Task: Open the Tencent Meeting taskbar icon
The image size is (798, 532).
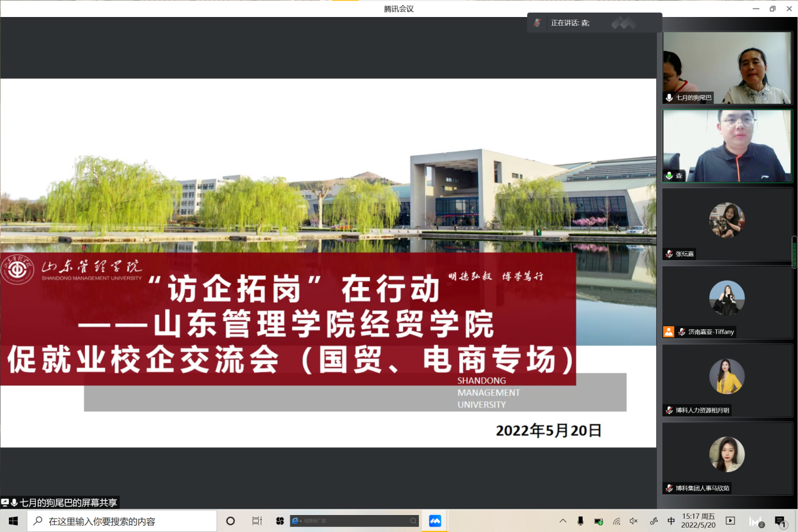Action: (435, 521)
